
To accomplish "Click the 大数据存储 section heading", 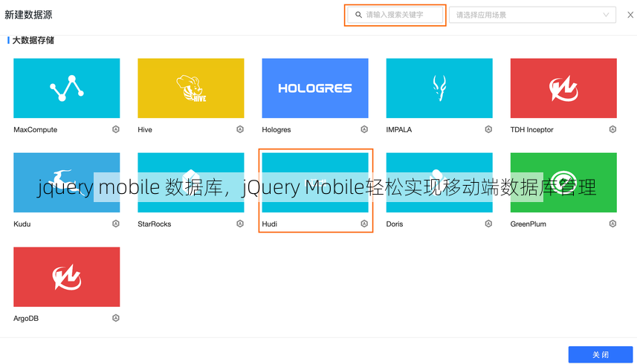I will pos(33,40).
